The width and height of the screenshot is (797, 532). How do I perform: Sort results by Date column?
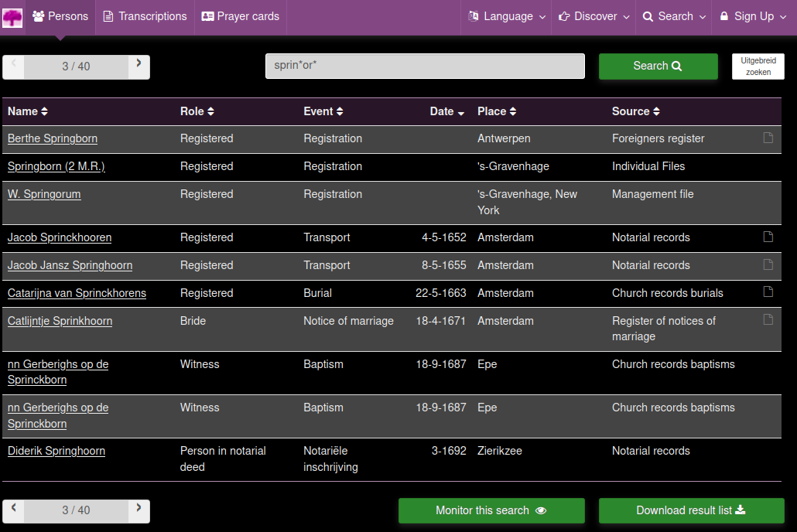[446, 111]
